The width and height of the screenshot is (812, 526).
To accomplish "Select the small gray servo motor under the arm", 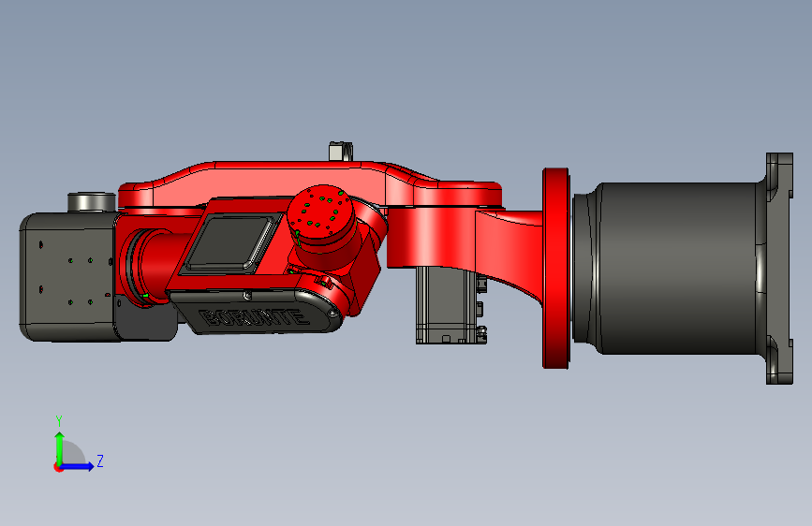I will pyautogui.click(x=450, y=305).
